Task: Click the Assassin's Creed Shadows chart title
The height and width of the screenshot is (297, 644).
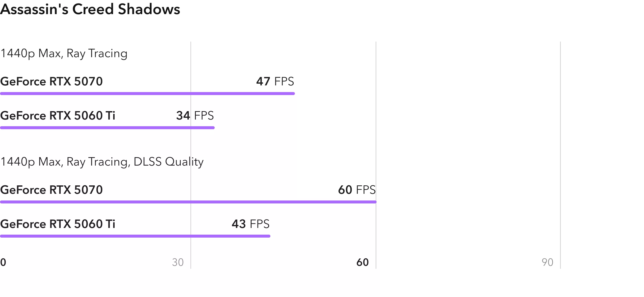Action: click(x=90, y=9)
